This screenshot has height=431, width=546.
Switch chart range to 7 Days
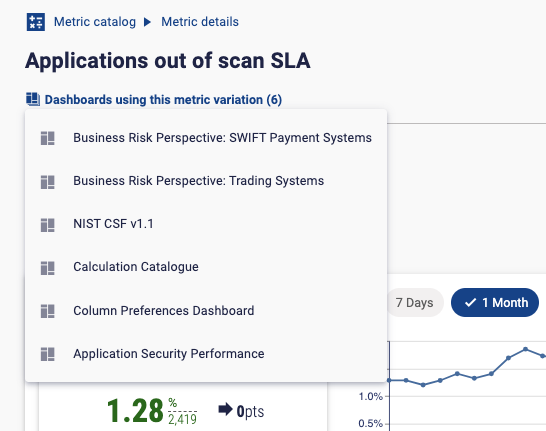click(x=415, y=303)
